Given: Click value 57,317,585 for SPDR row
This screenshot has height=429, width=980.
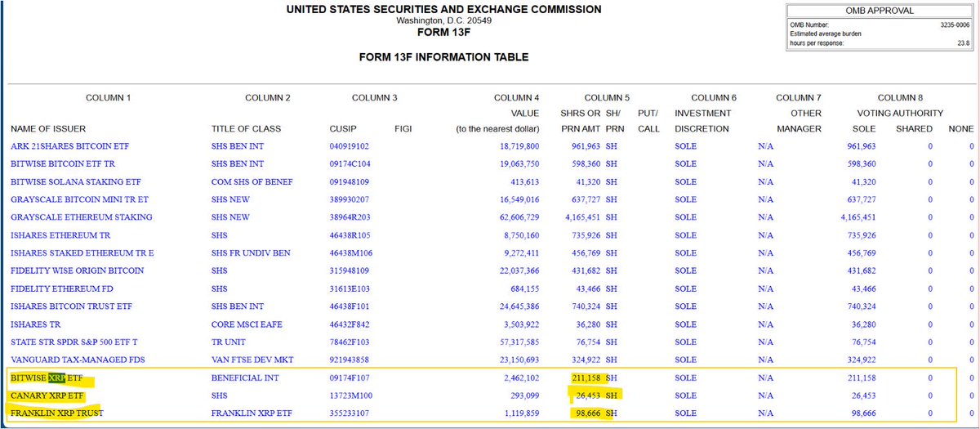Looking at the screenshot, I should coord(519,342).
